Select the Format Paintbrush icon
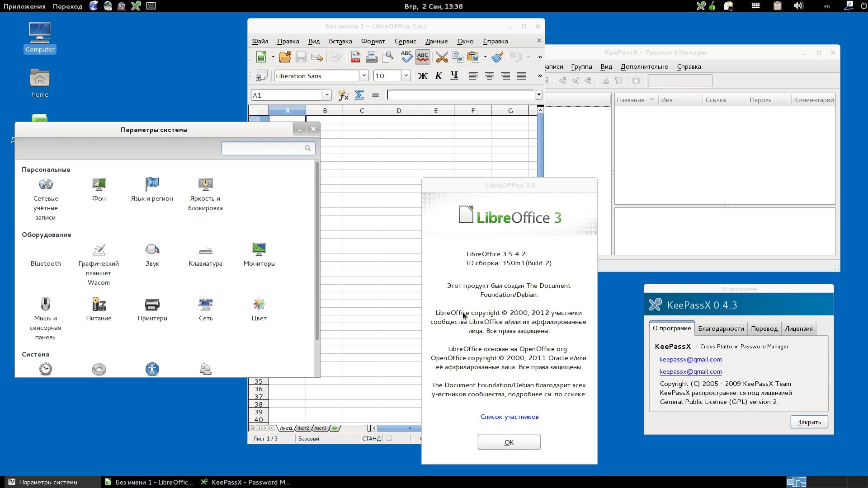 (x=497, y=57)
